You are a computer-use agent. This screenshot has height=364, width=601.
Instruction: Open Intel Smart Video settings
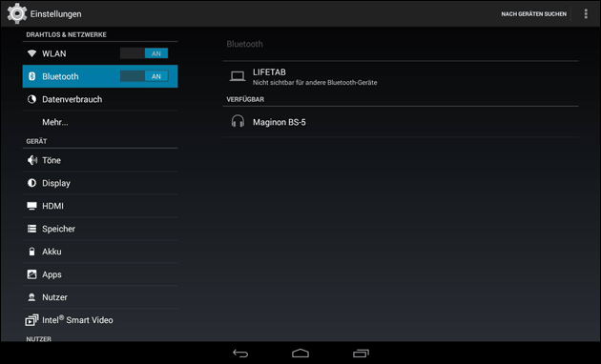[100, 320]
